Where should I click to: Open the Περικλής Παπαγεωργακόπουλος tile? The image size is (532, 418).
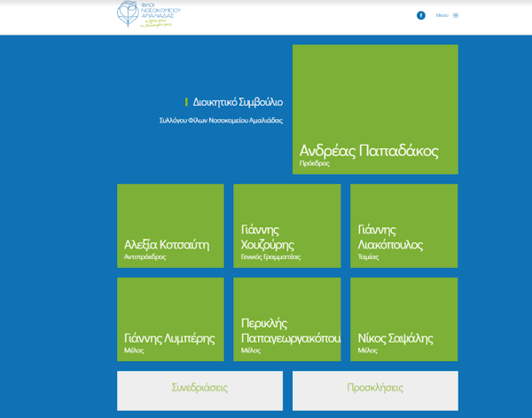click(x=286, y=319)
